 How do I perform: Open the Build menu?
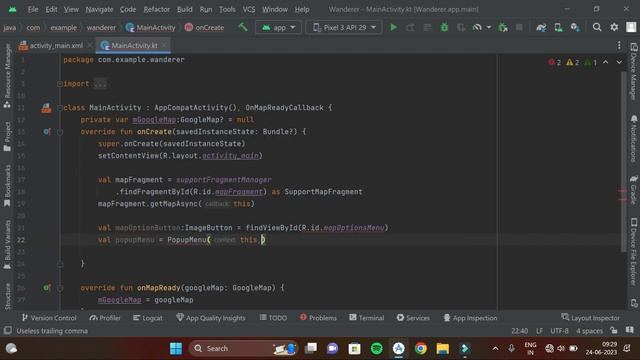[x=184, y=9]
